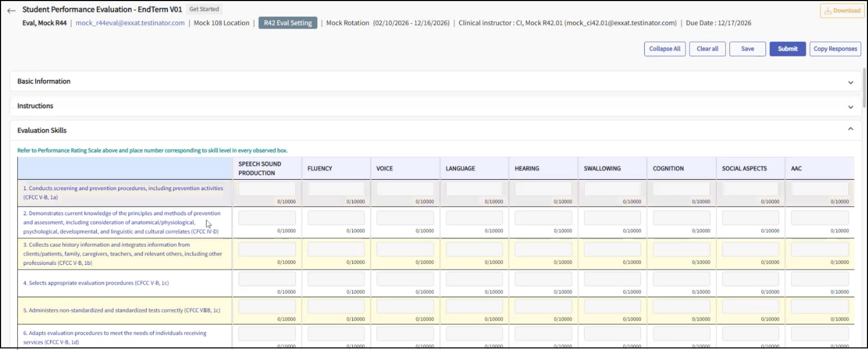Open the mock_r44eval email link
This screenshot has width=868, height=350.
pyautogui.click(x=130, y=23)
